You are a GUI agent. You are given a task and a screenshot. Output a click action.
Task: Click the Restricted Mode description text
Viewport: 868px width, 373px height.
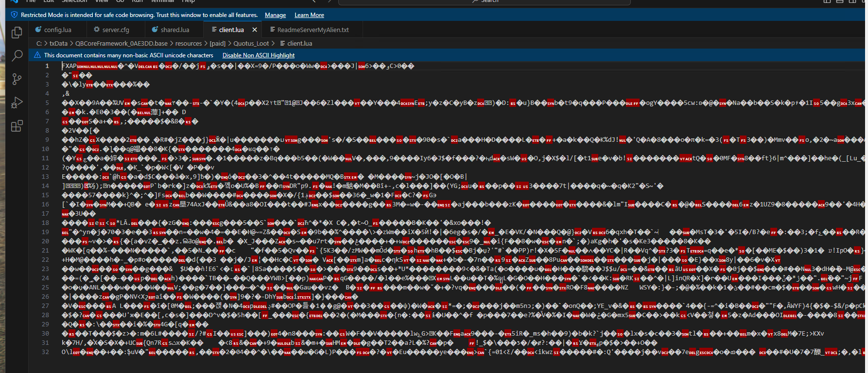[139, 15]
